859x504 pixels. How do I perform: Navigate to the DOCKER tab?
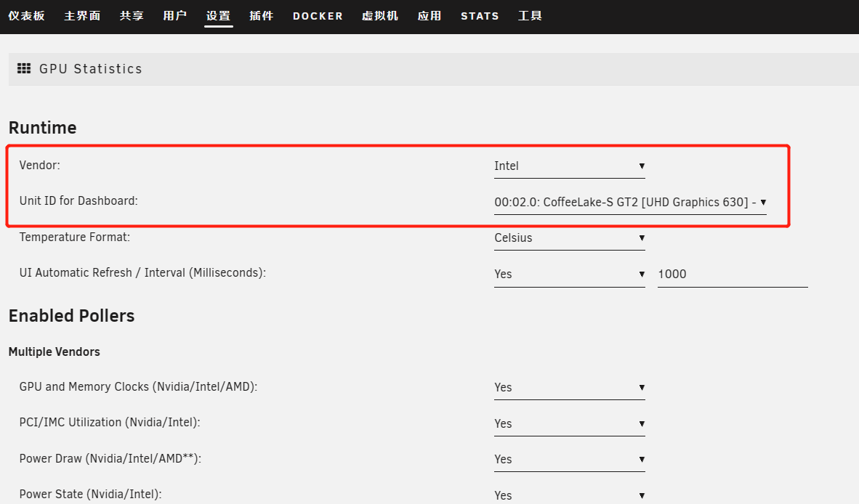point(318,15)
